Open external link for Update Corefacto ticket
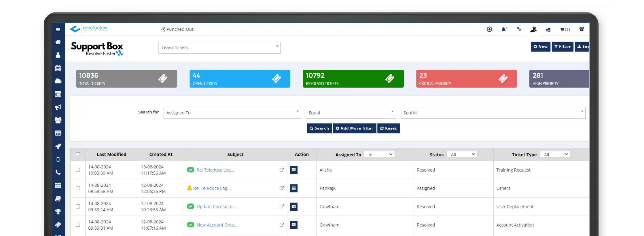 (x=282, y=206)
